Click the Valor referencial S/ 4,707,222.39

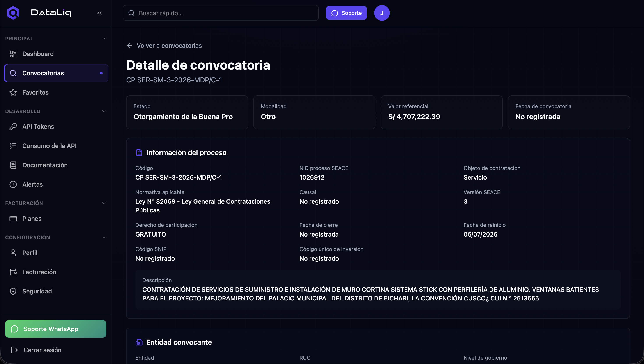(x=414, y=117)
